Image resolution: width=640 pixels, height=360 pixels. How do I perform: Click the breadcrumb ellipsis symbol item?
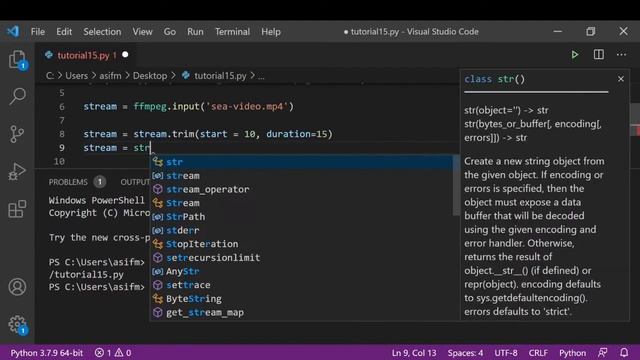(x=261, y=76)
